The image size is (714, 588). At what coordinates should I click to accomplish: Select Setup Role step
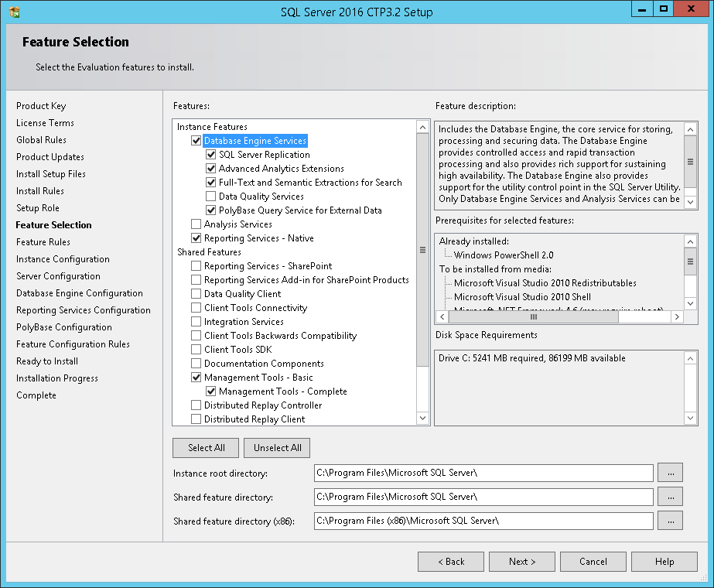coord(38,208)
